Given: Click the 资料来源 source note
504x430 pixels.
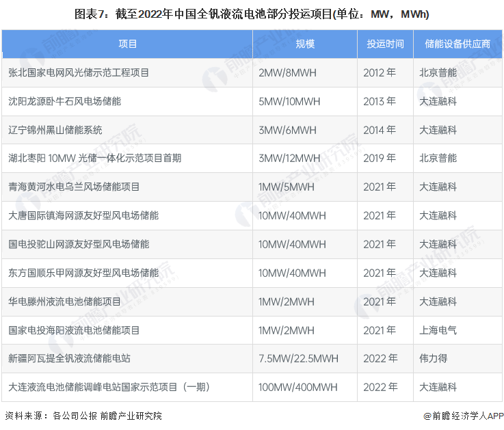Looking at the screenshot, I should tap(83, 416).
